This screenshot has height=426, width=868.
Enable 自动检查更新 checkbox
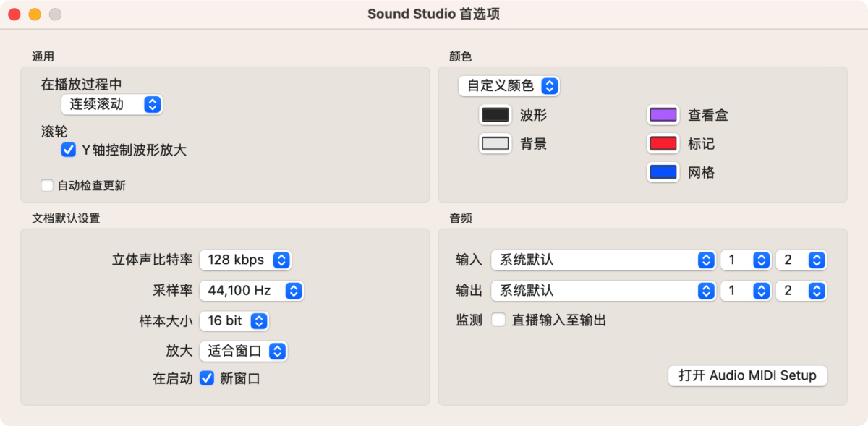click(48, 186)
